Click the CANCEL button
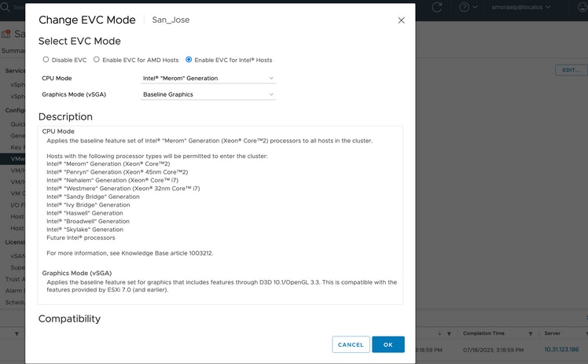 [351, 344]
